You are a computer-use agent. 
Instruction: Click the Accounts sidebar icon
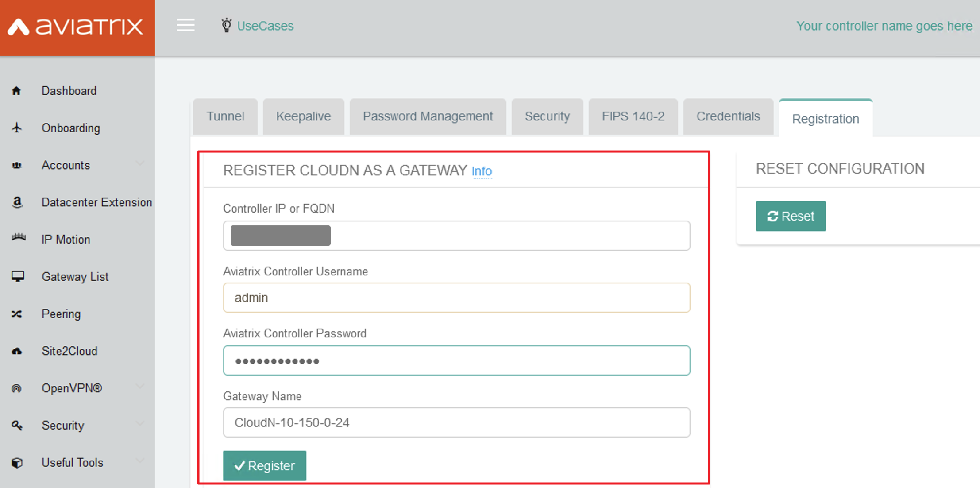16,165
